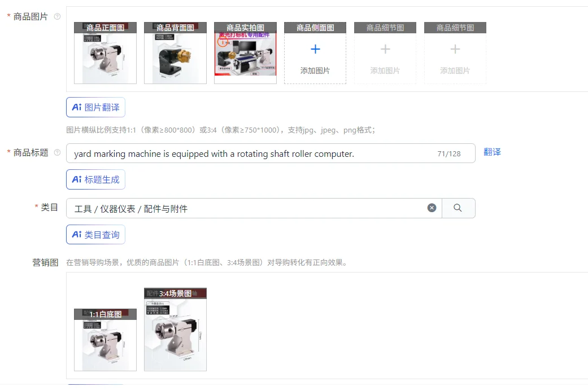Click the AI 标题生成 button
588x391 pixels.
[95, 179]
